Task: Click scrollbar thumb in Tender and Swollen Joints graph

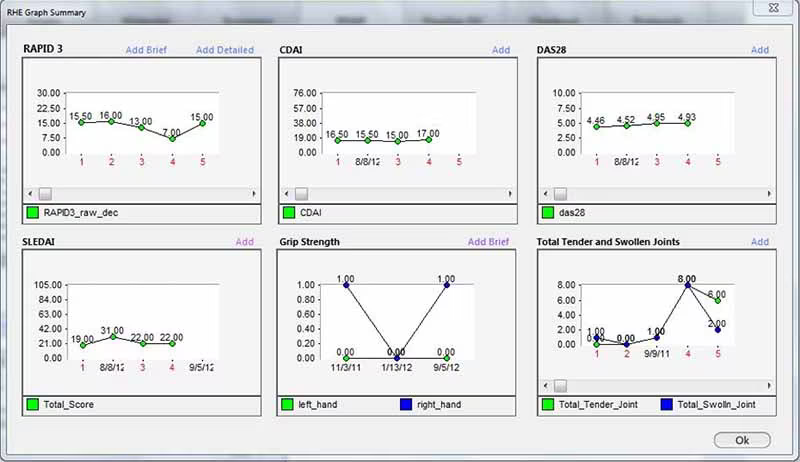Action: 561,386
